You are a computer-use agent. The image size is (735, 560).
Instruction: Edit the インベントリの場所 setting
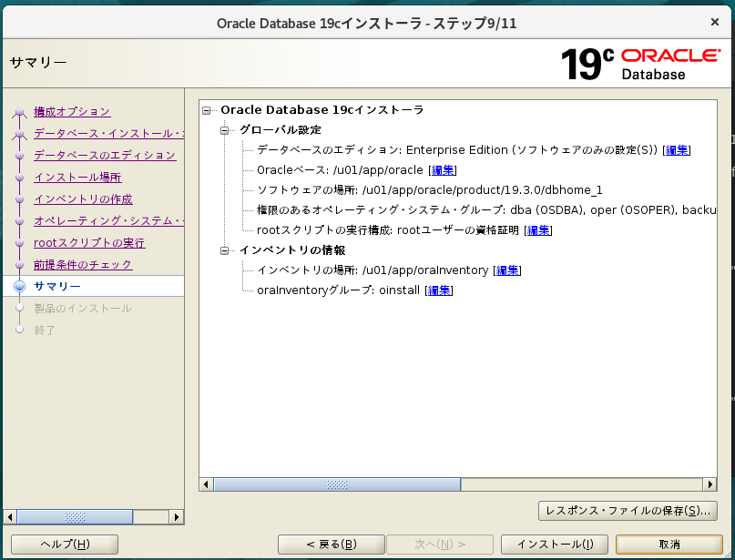coord(507,270)
